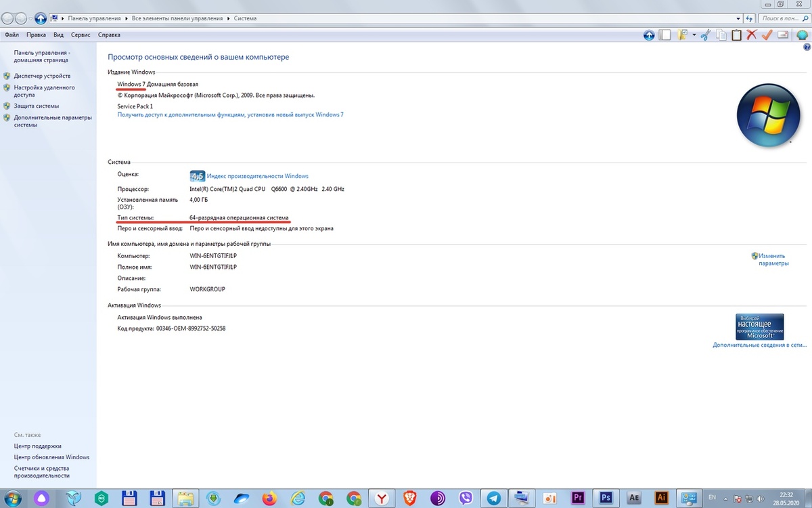812x508 pixels.
Task: Launch Internet Explorer from the taskbar
Action: tap(298, 499)
